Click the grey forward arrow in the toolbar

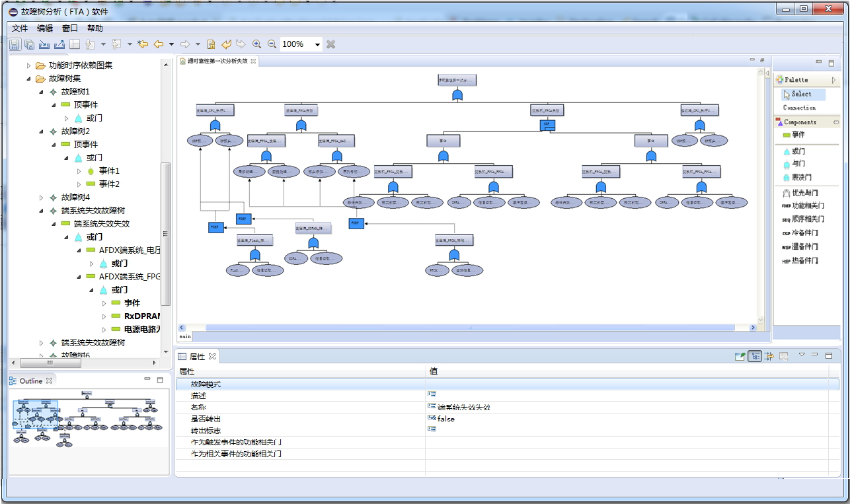click(x=185, y=44)
